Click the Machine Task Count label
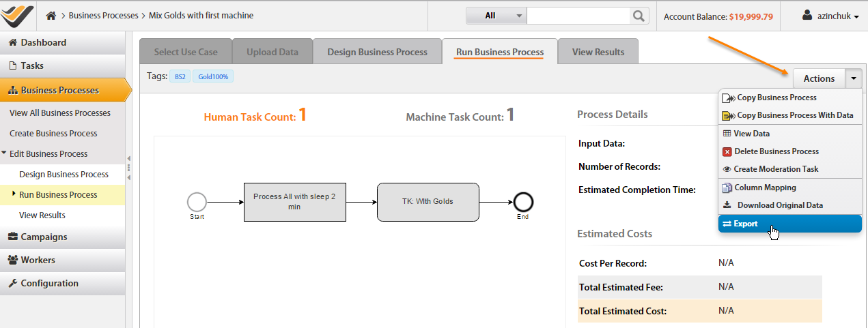868x328 pixels. (x=454, y=117)
